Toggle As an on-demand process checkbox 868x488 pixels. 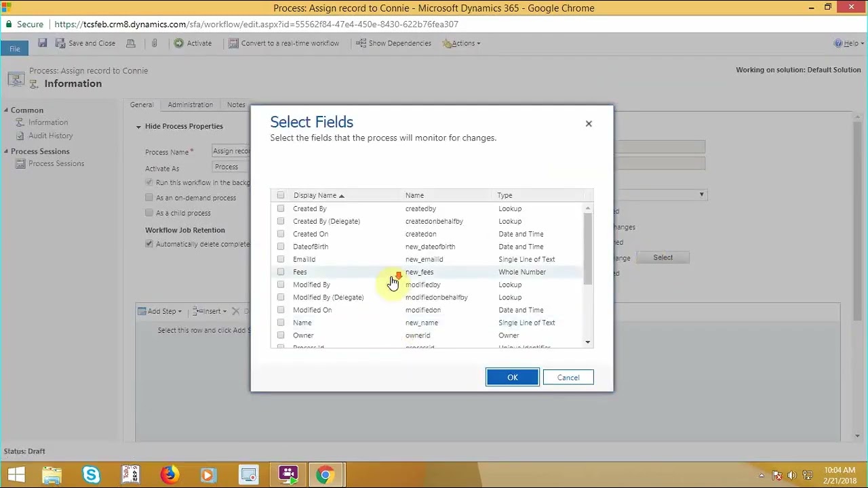(149, 197)
